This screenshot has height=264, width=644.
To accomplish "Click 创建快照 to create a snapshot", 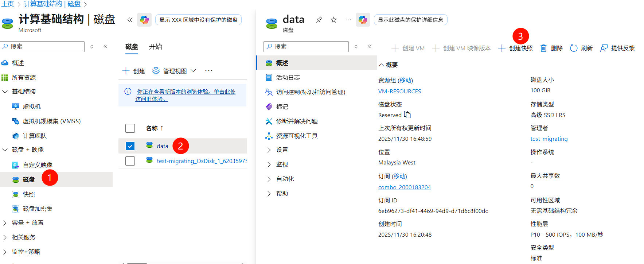I will 516,48.
